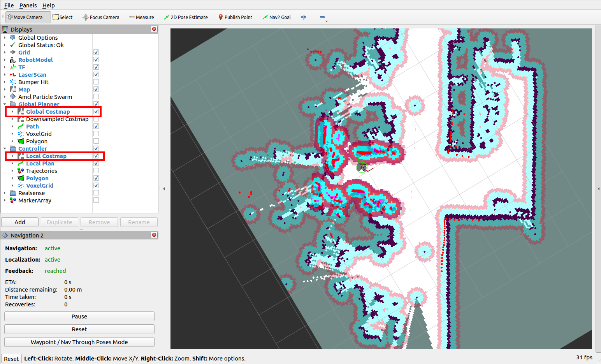The height and width of the screenshot is (364, 601).
Task: Activate the Select tool
Action: pyautogui.click(x=63, y=17)
